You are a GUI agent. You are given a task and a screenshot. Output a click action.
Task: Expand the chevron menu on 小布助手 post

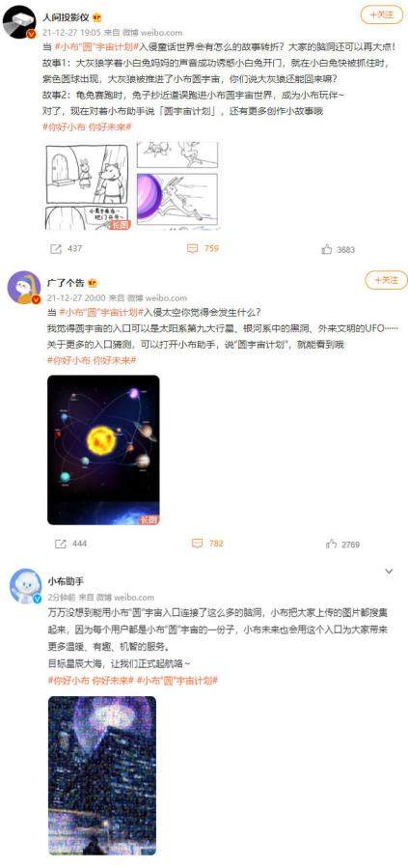[389, 572]
